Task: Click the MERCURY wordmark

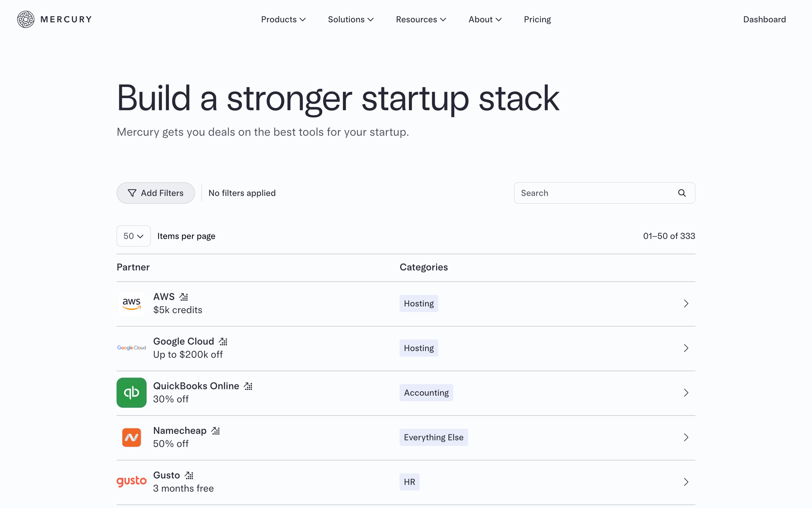Action: pyautogui.click(x=66, y=19)
